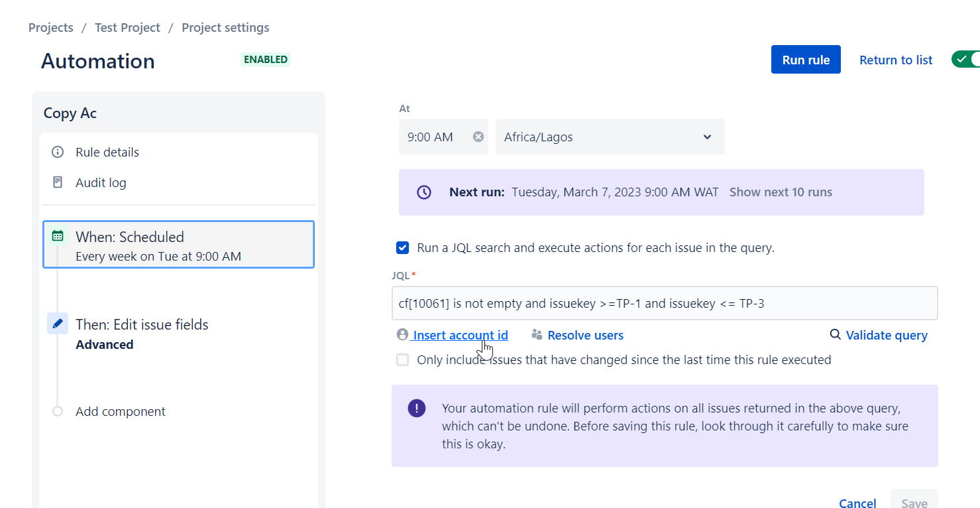This screenshot has width=980, height=508.
Task: Clear the 9:00 AM time value
Action: click(x=478, y=137)
